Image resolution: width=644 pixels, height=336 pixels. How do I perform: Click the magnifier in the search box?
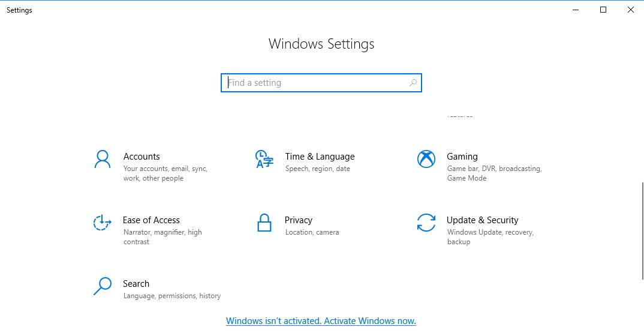click(x=413, y=83)
